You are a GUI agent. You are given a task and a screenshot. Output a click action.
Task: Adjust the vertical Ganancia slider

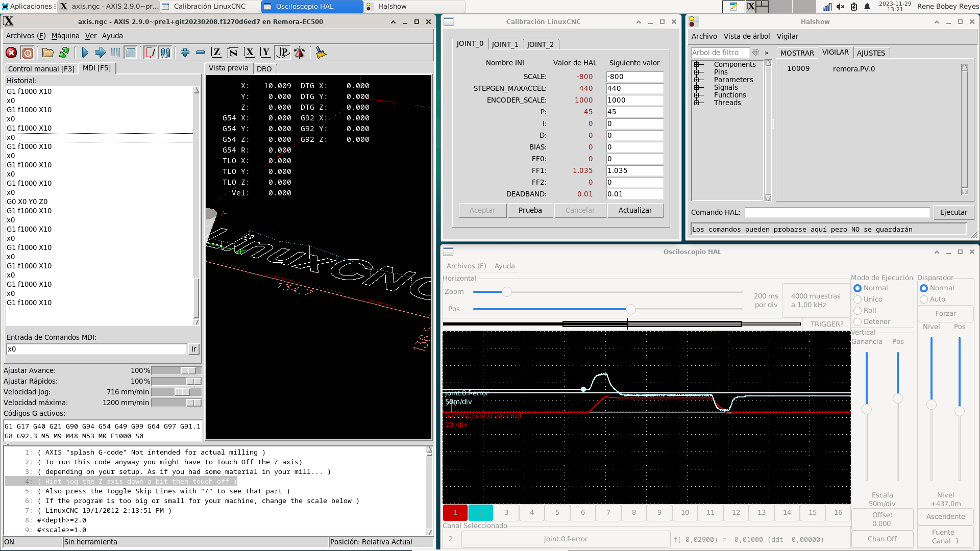(x=866, y=410)
